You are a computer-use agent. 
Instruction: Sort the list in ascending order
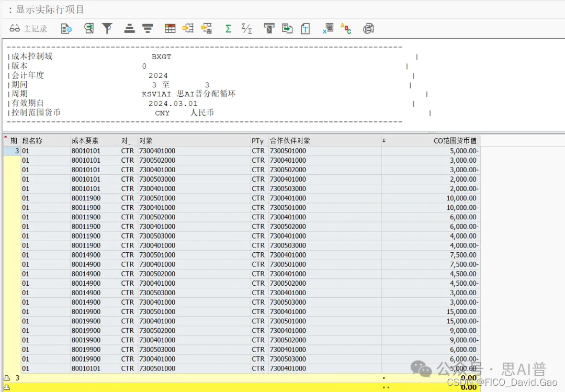click(x=129, y=28)
